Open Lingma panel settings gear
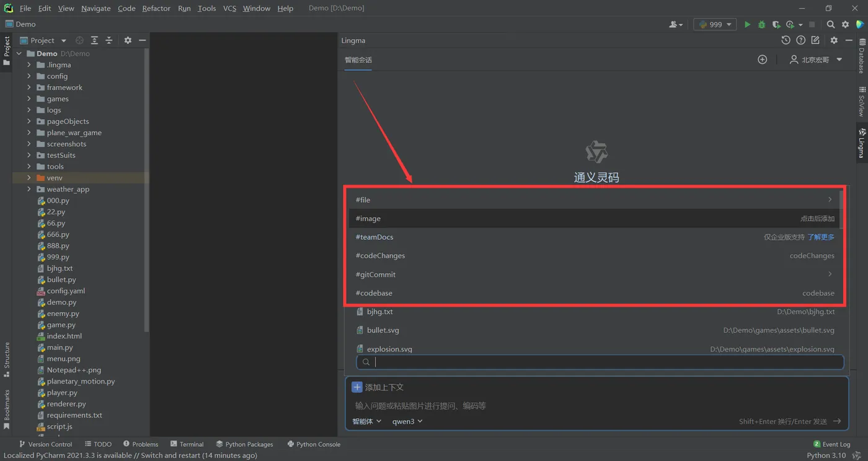This screenshot has height=461, width=868. (x=834, y=40)
